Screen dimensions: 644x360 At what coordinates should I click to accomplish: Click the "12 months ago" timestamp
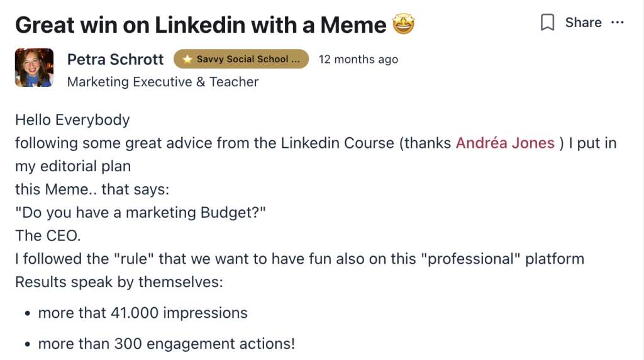pos(358,59)
